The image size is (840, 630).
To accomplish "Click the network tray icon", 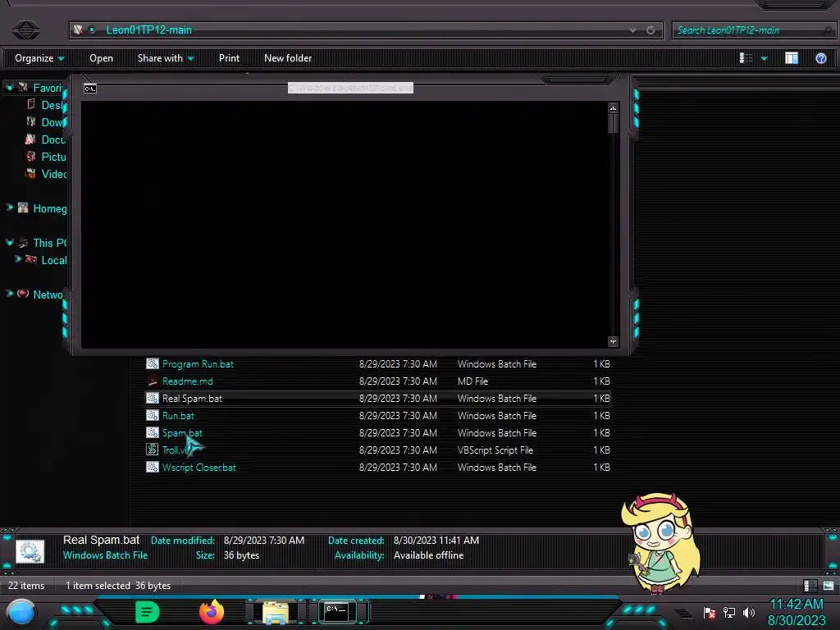I will pyautogui.click(x=729, y=612).
